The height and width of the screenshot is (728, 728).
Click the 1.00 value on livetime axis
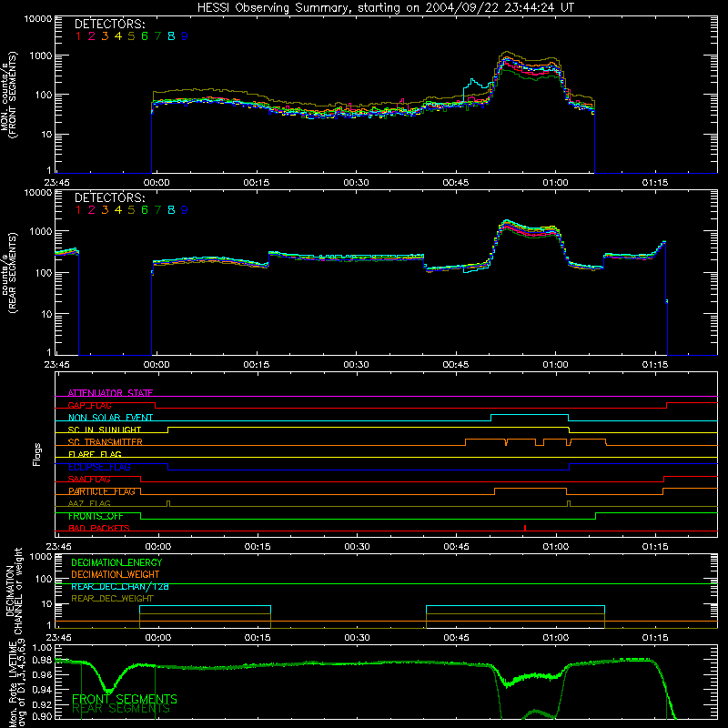pyautogui.click(x=42, y=647)
